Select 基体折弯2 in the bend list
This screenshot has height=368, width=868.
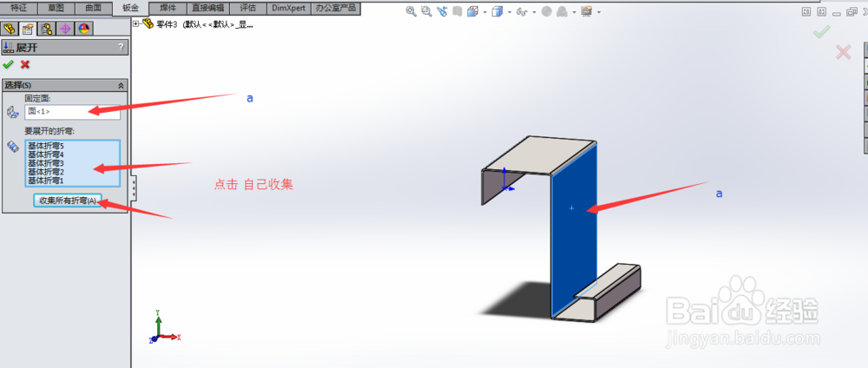click(x=47, y=172)
